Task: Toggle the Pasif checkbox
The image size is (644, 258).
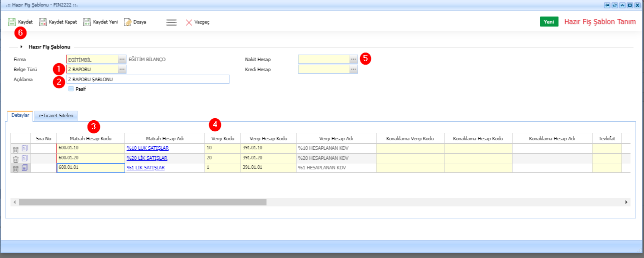Action: coord(71,89)
